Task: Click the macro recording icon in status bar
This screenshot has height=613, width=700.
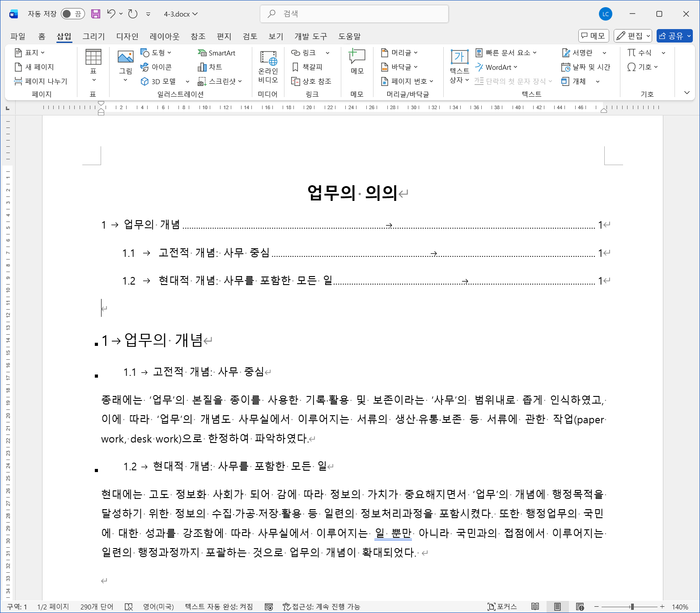Action: point(269,607)
